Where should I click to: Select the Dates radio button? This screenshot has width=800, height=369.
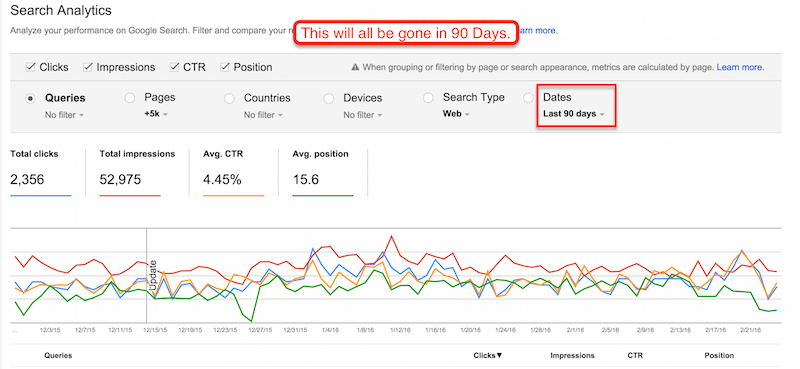click(x=529, y=98)
